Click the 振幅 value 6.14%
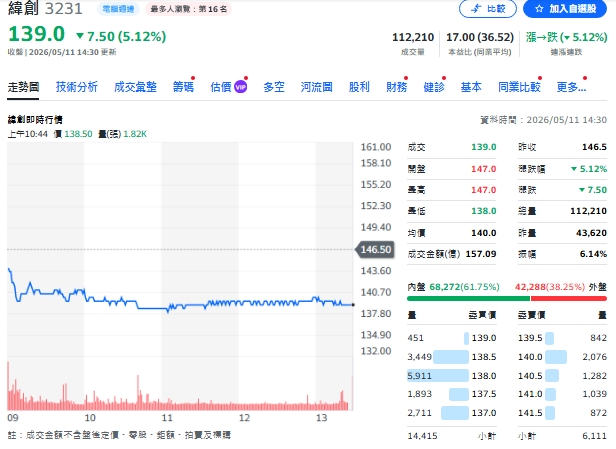 pyautogui.click(x=593, y=254)
